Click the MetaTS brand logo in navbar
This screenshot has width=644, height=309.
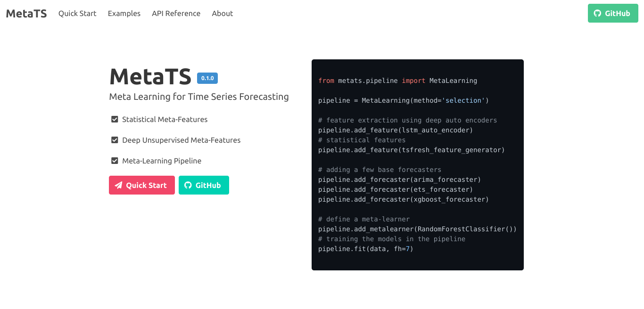point(26,13)
